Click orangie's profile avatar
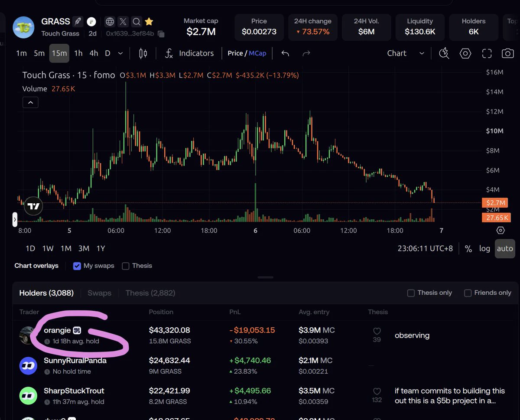Screen dimensions: 520x420 [28, 335]
